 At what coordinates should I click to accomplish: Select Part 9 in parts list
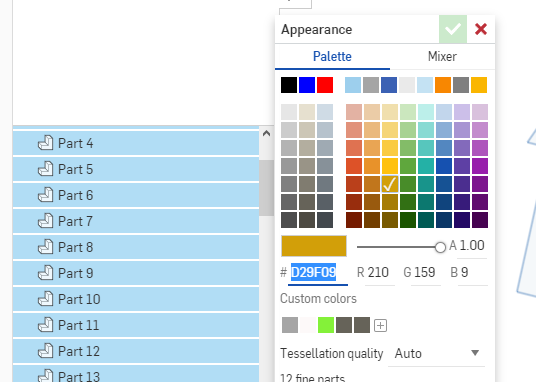tap(136, 273)
